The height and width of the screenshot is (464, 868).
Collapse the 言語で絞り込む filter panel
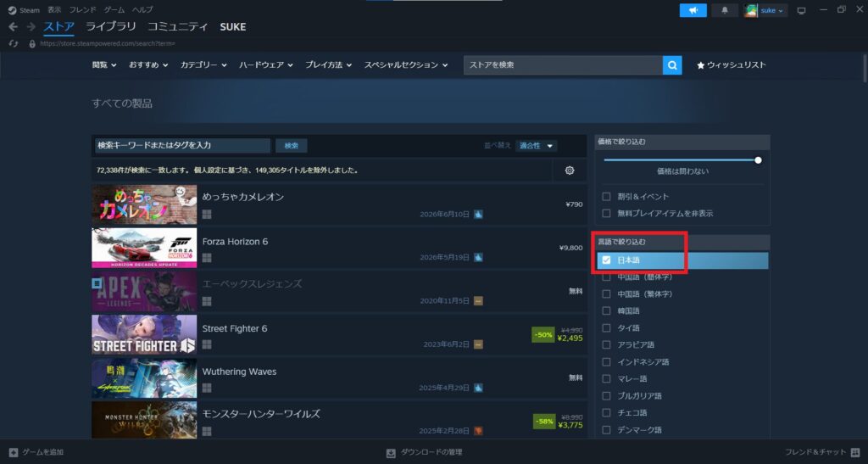pyautogui.click(x=682, y=242)
